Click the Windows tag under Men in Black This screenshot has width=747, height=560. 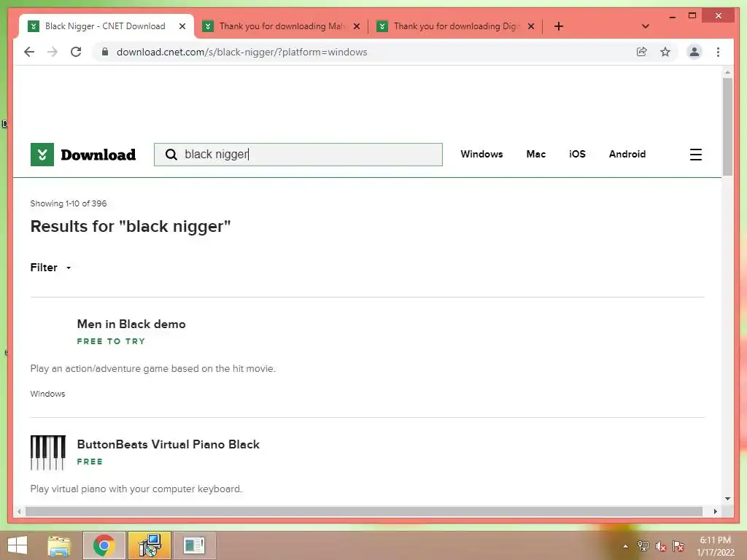click(47, 394)
